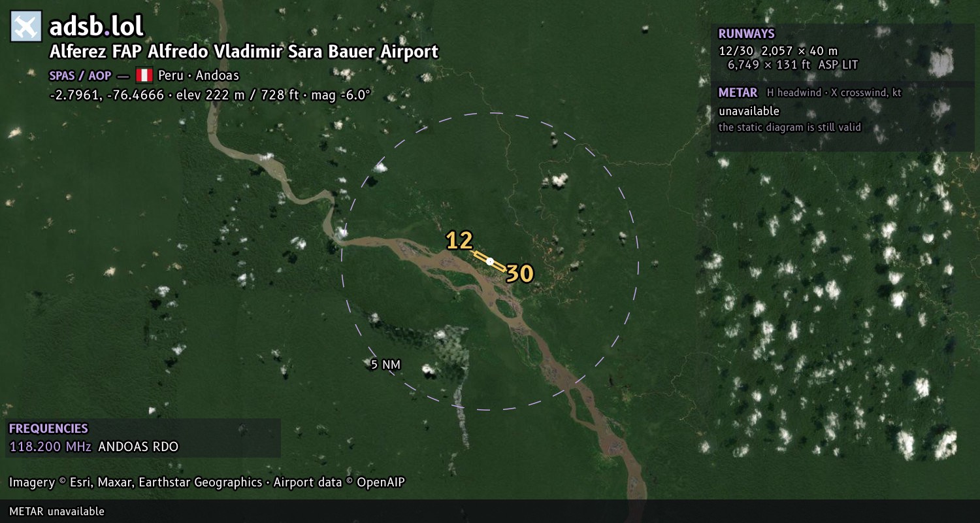Click the SPAS / AOP airport code

(x=80, y=75)
